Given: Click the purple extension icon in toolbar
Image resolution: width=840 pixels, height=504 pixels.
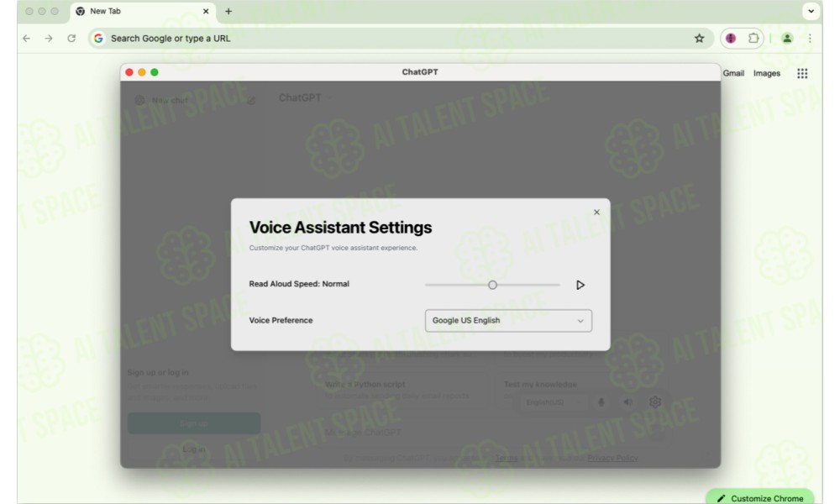Looking at the screenshot, I should pos(731,38).
